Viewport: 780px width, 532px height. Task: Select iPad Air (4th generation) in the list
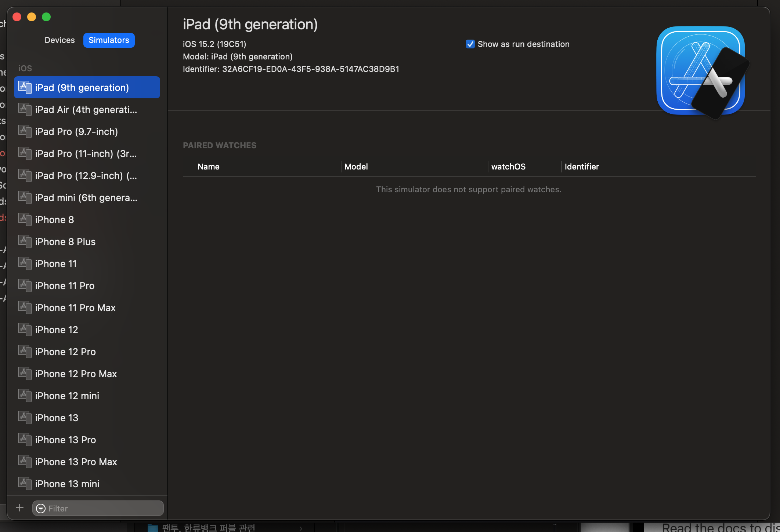tap(86, 109)
